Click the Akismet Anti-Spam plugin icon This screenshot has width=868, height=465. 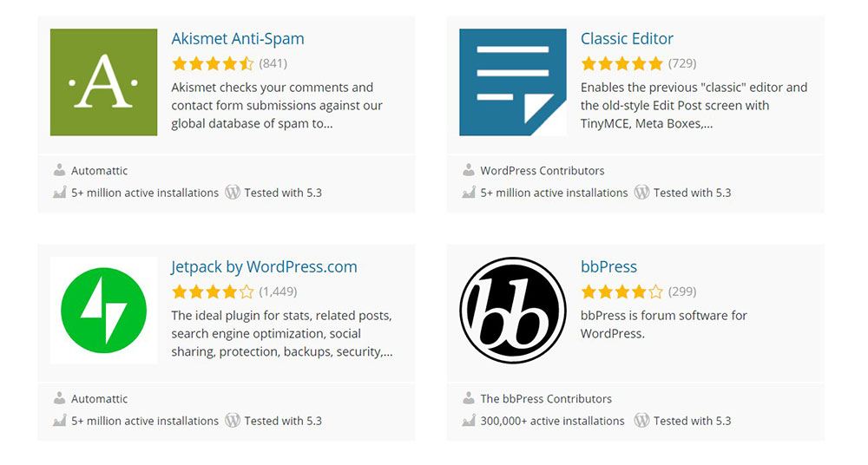coord(103,82)
